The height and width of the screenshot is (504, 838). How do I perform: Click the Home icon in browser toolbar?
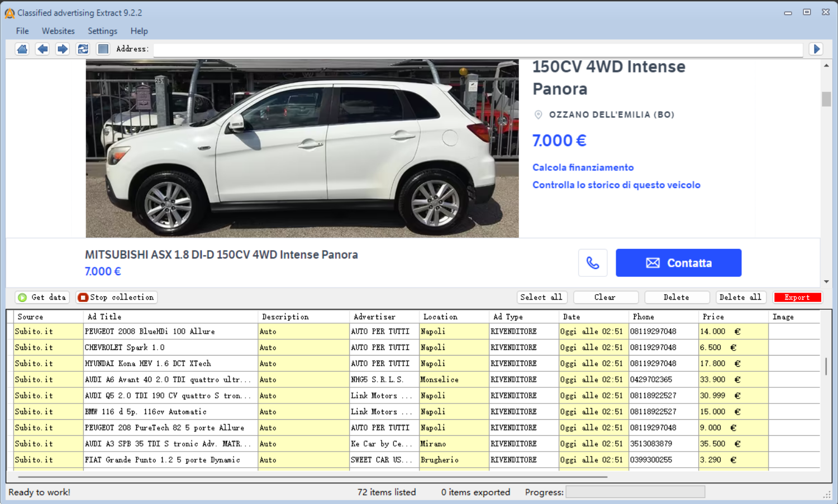(x=22, y=49)
